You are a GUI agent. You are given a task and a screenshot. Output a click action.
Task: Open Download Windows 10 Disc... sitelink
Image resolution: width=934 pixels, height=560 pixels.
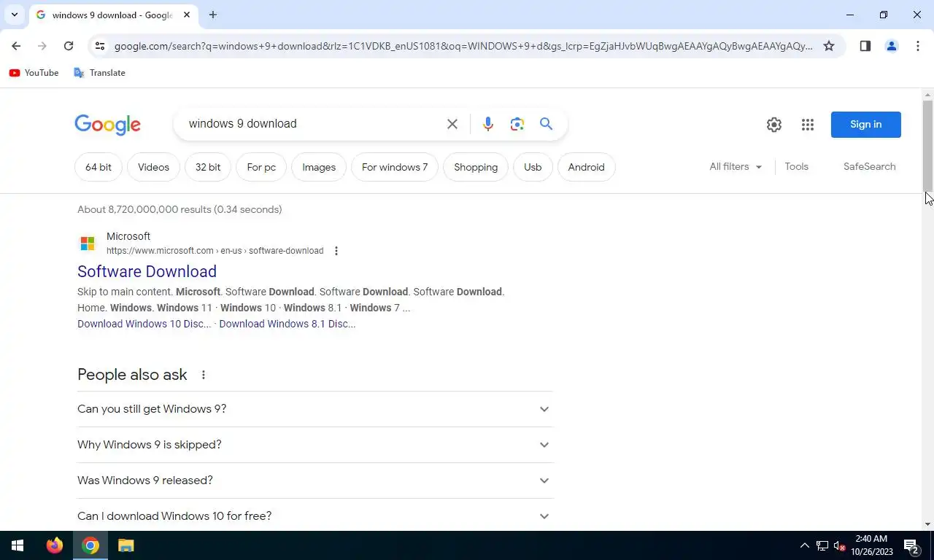coord(144,324)
